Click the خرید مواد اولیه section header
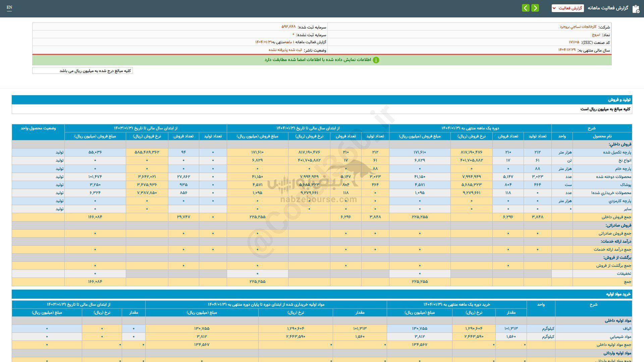644x362 pixels. point(618,294)
